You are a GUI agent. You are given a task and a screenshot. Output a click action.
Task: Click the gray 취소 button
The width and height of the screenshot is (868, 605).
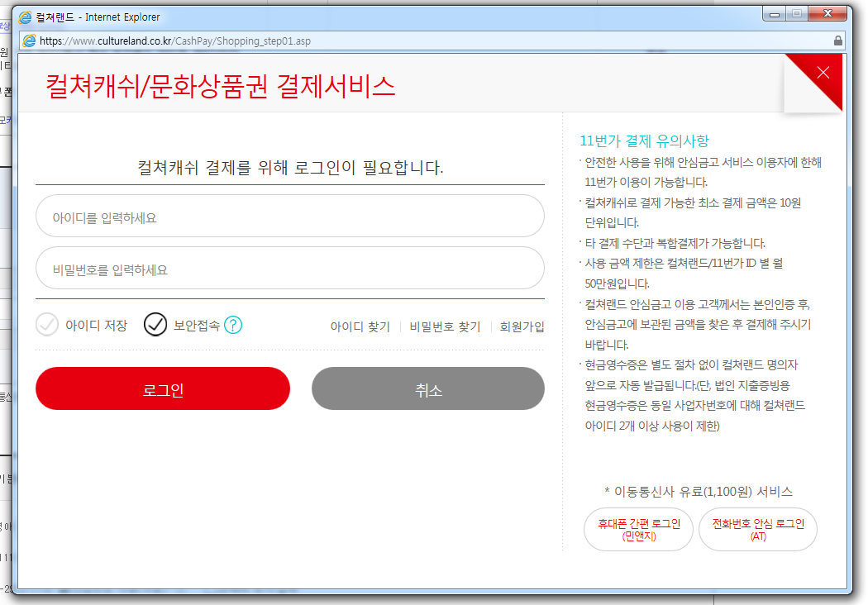428,388
